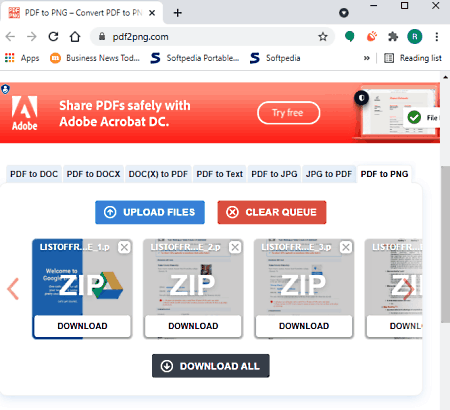Open the profile avatar labeled R

[415, 37]
